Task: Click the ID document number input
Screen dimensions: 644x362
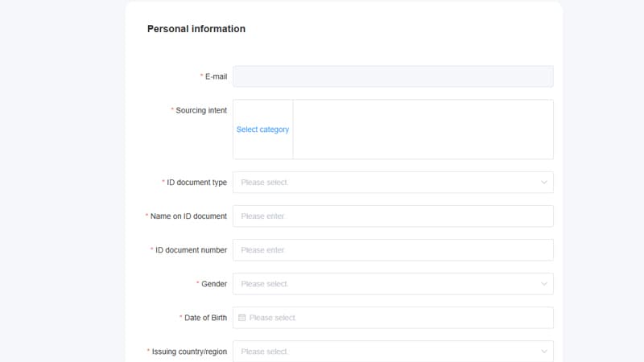Action: pyautogui.click(x=393, y=250)
